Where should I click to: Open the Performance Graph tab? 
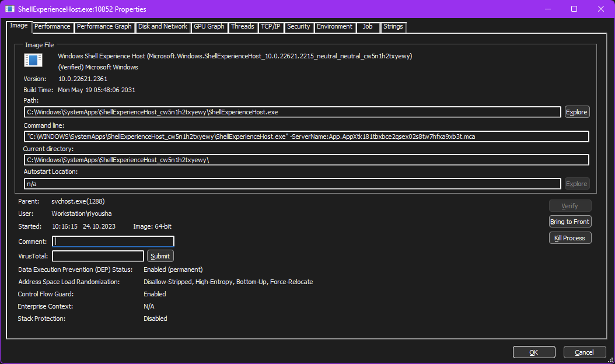click(104, 27)
